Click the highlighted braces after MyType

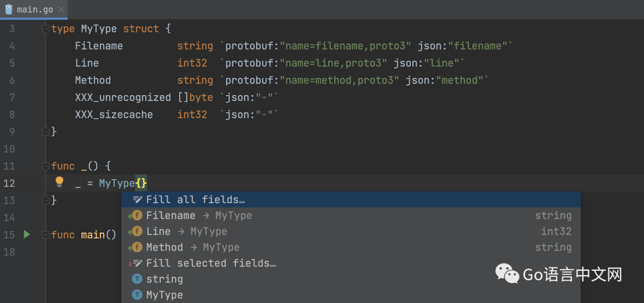[x=141, y=183]
